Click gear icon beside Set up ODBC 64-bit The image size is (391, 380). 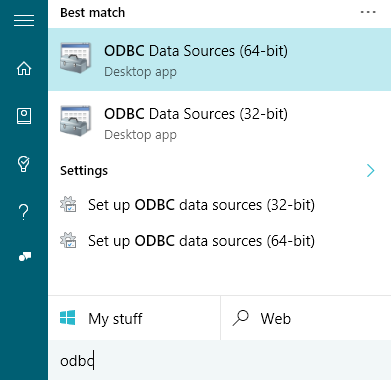click(68, 240)
